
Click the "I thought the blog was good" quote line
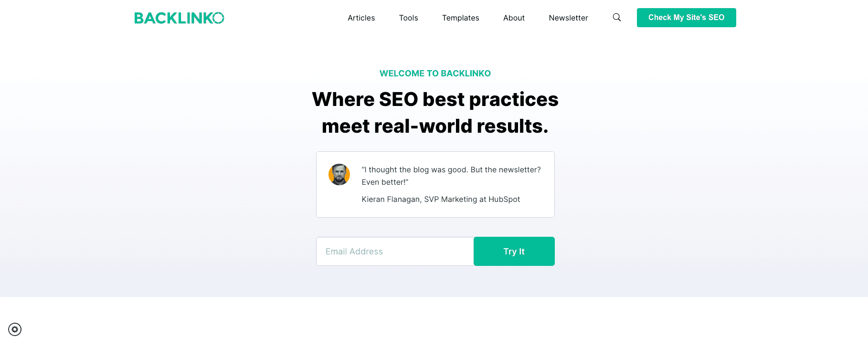point(451,170)
